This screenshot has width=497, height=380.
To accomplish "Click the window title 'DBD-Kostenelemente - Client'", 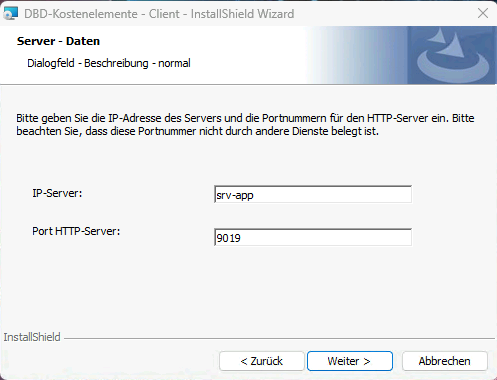I will click(x=102, y=14).
